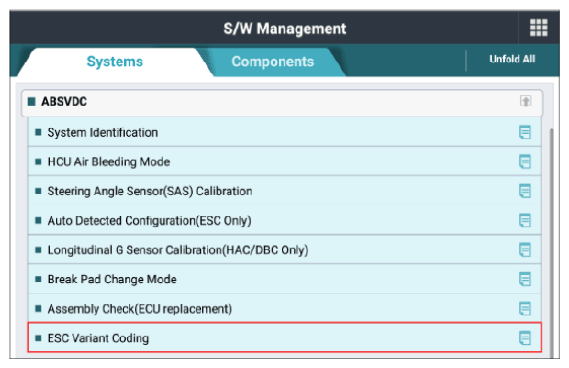Switch to the Components tab

click(x=273, y=62)
